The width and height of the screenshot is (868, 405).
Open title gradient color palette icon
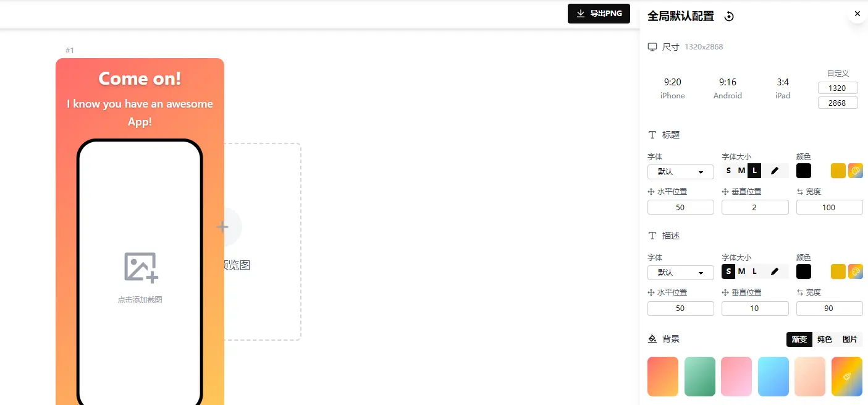pos(855,171)
